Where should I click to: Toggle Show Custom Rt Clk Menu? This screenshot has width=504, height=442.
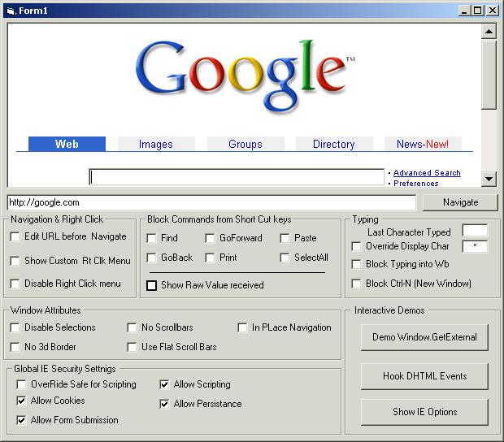click(15, 261)
